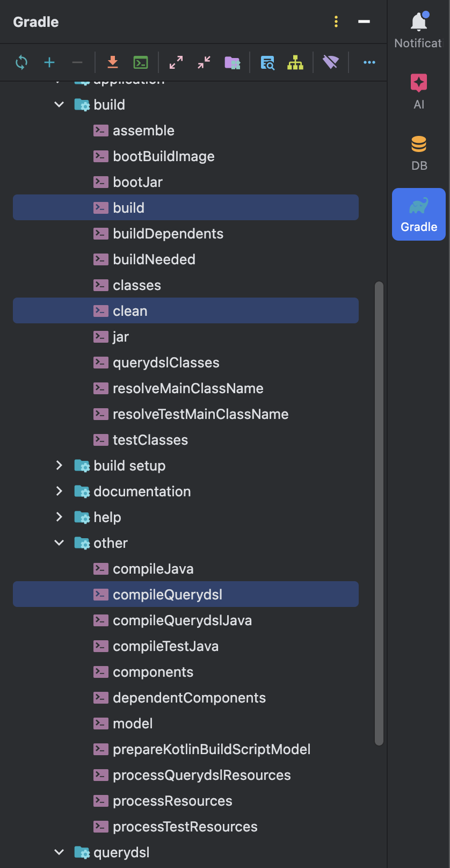This screenshot has height=868, width=450.
Task: Select the processQuerydslResources task
Action: (x=186, y=775)
